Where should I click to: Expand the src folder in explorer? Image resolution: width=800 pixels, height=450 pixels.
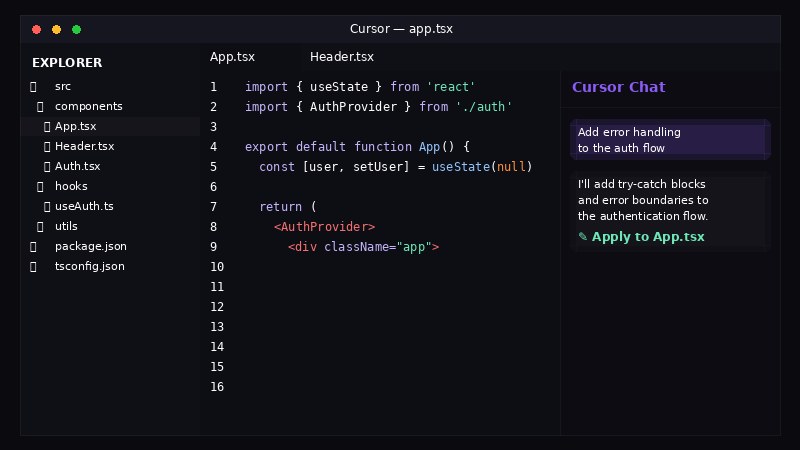coord(63,86)
